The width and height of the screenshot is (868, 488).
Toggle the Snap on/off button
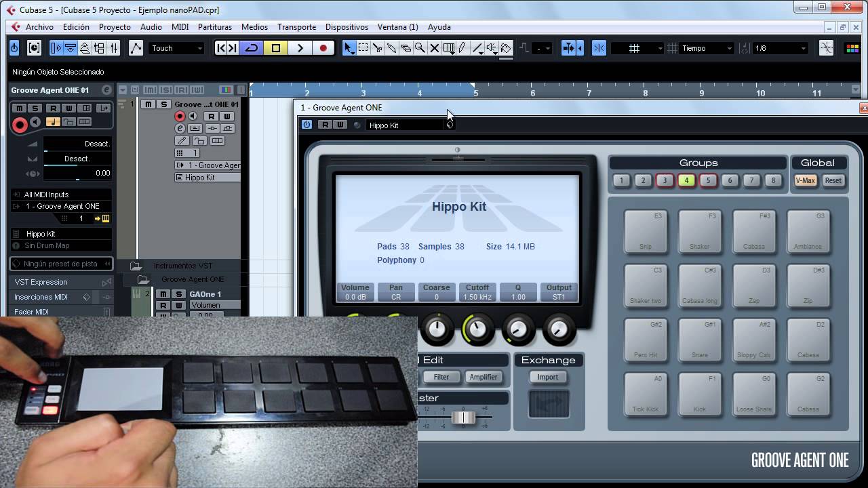tap(599, 48)
